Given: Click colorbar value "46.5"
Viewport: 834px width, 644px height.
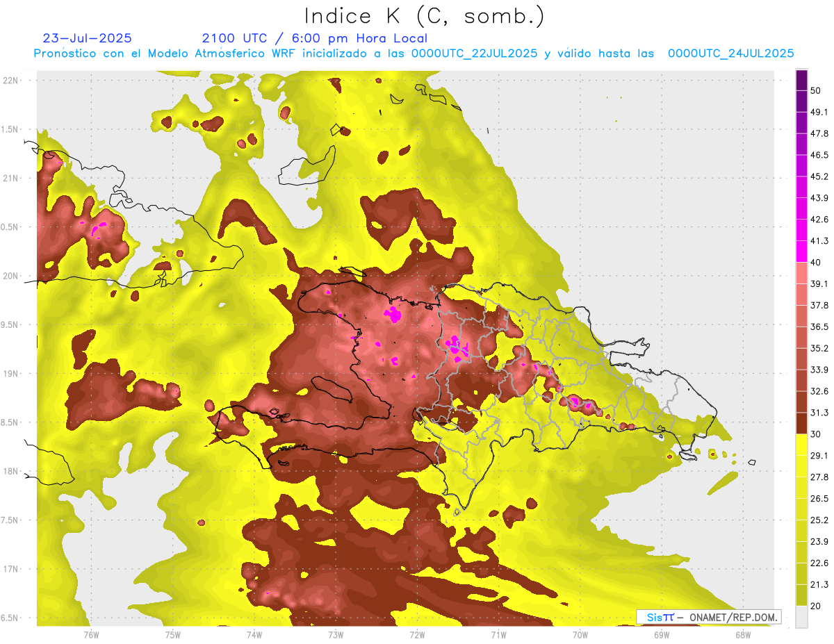Looking at the screenshot, I should coord(819,155).
